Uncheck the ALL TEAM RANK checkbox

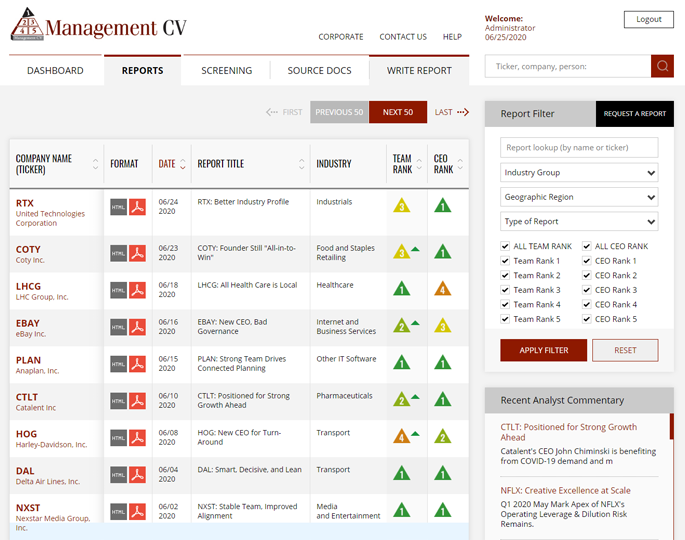(505, 246)
